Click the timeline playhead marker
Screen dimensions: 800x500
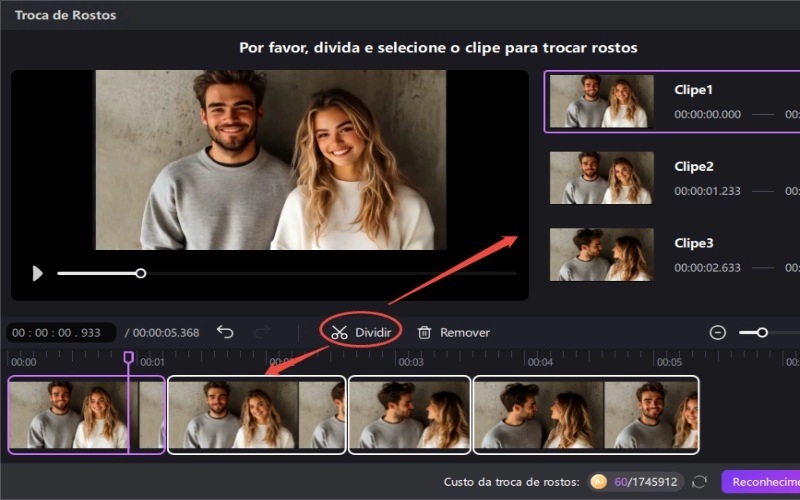click(x=129, y=357)
